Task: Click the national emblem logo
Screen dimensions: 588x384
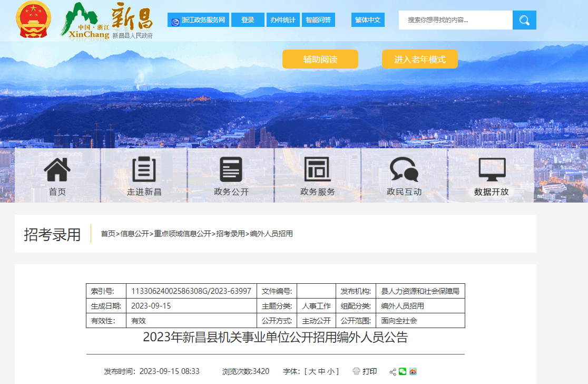Action: [x=34, y=20]
